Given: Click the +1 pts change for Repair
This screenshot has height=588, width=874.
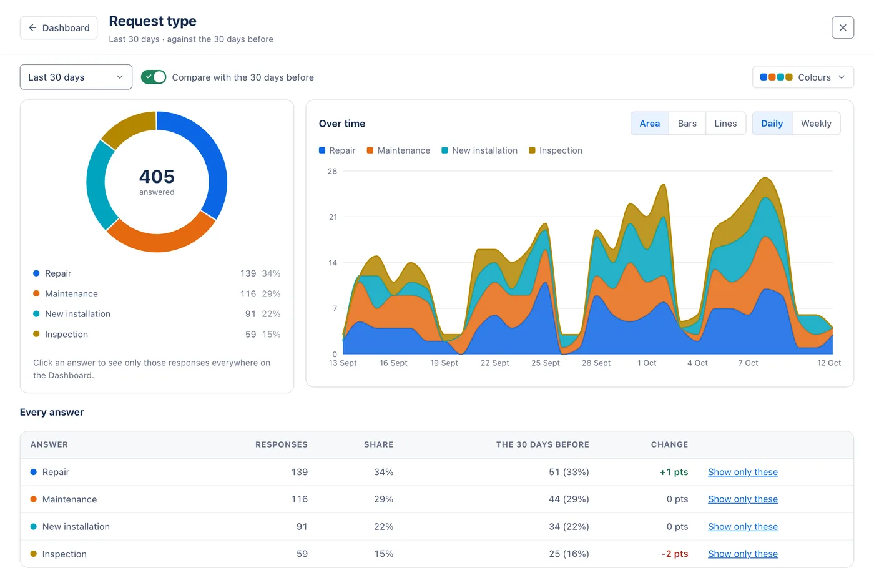Looking at the screenshot, I should [674, 472].
